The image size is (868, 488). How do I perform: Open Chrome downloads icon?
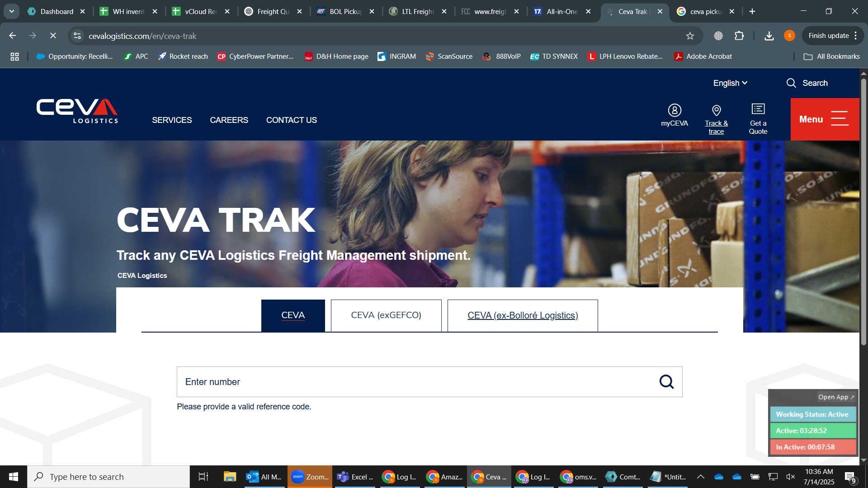pos(769,36)
